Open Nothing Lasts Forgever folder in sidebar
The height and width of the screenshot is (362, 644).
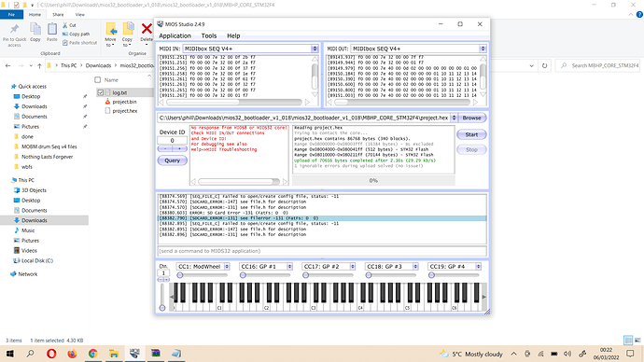47,157
